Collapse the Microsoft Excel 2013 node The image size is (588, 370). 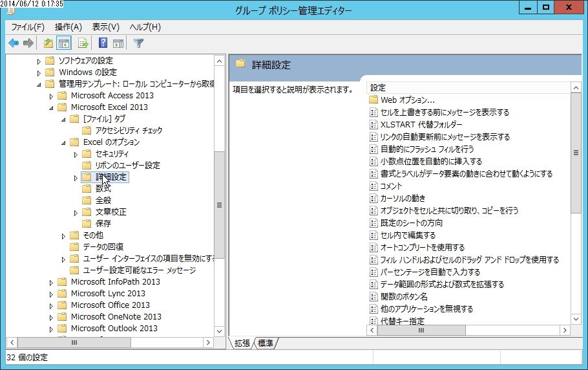pyautogui.click(x=51, y=107)
